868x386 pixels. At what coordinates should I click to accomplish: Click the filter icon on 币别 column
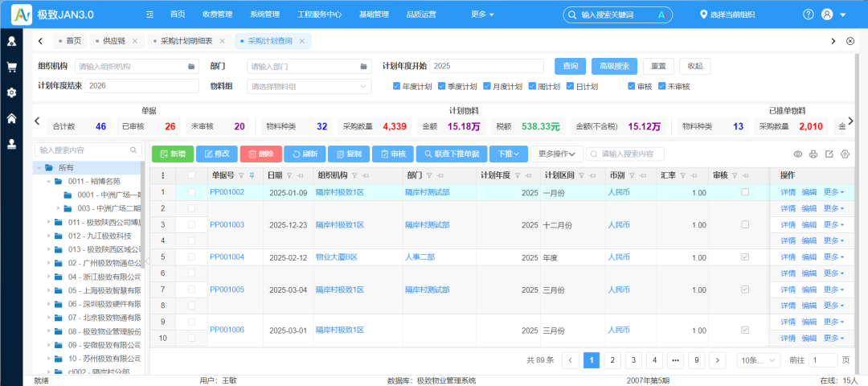pyautogui.click(x=633, y=175)
